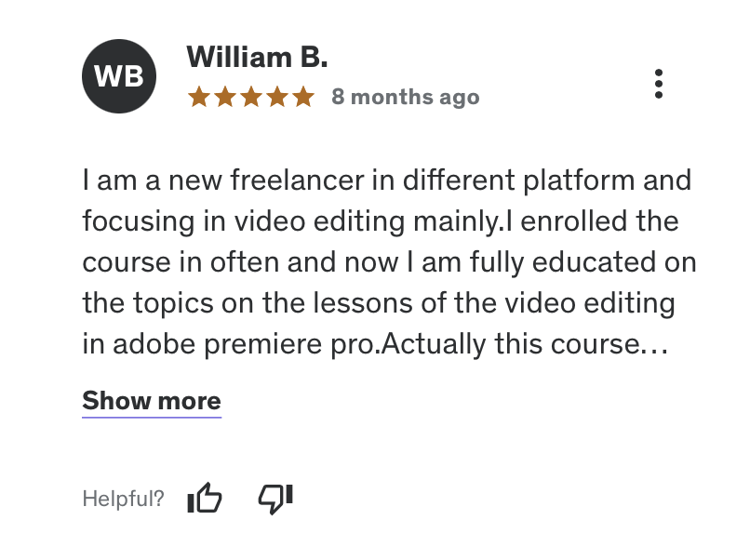Click the '8 months ago' timestamp

coord(405,97)
